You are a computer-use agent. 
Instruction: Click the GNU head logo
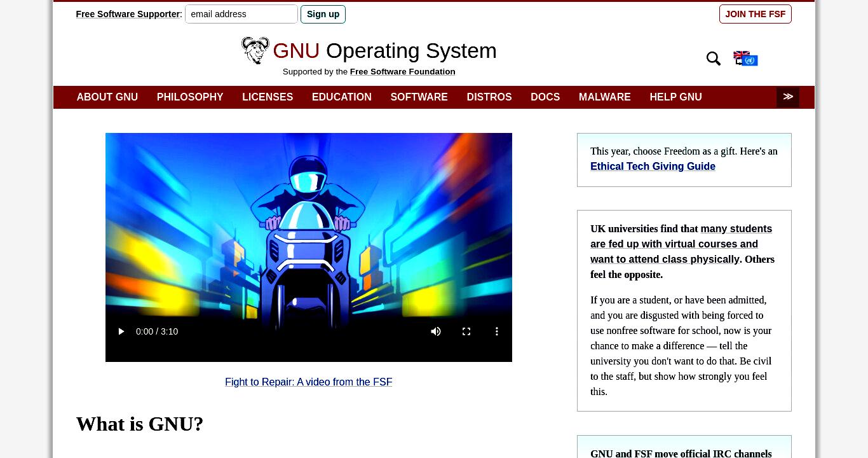255,50
